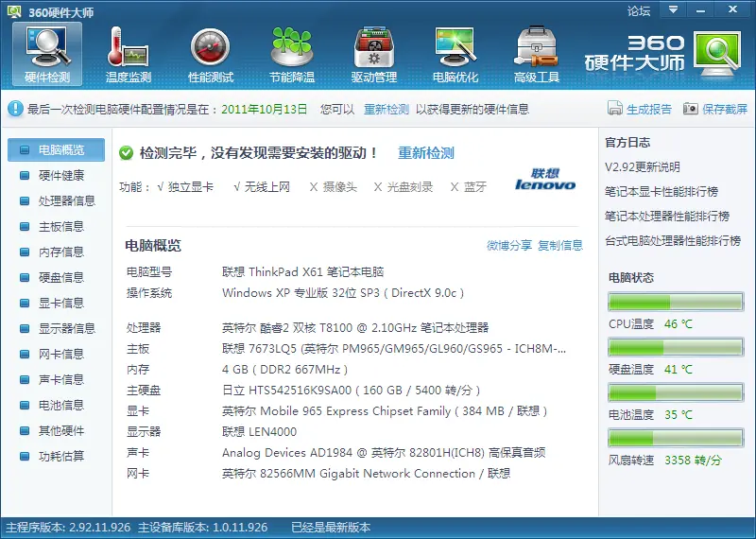Click the 论坛 forum link

[639, 10]
